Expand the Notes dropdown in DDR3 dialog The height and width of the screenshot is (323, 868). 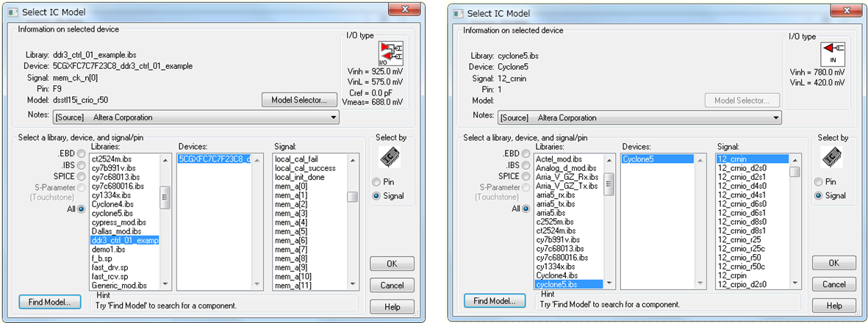333,117
